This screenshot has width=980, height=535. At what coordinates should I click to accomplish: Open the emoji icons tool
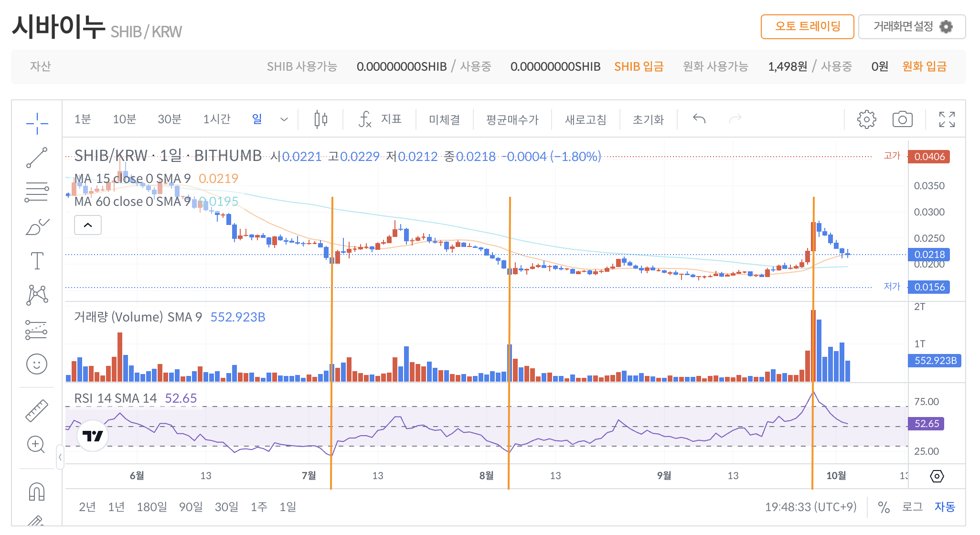pyautogui.click(x=37, y=364)
